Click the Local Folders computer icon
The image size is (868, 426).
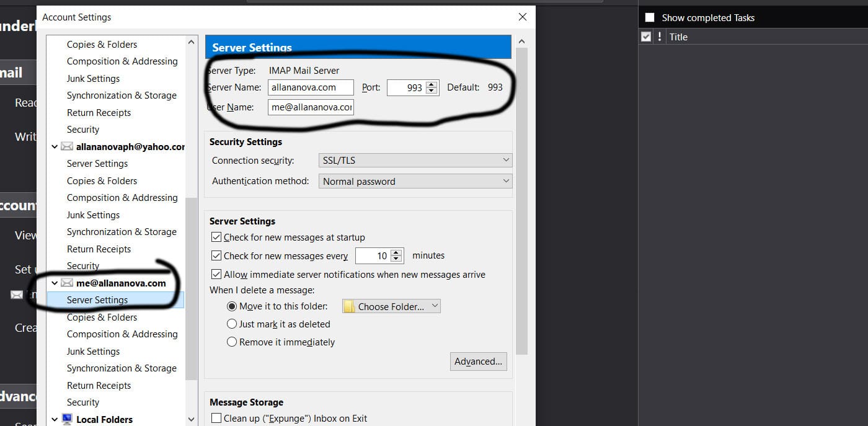(x=67, y=420)
